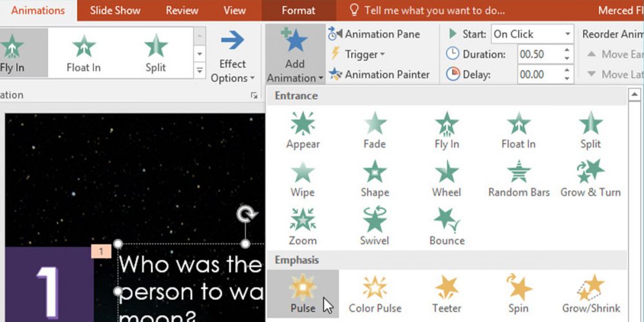Image resolution: width=644 pixels, height=322 pixels.
Task: Choose the Fade entrance effect
Action: pyautogui.click(x=374, y=129)
